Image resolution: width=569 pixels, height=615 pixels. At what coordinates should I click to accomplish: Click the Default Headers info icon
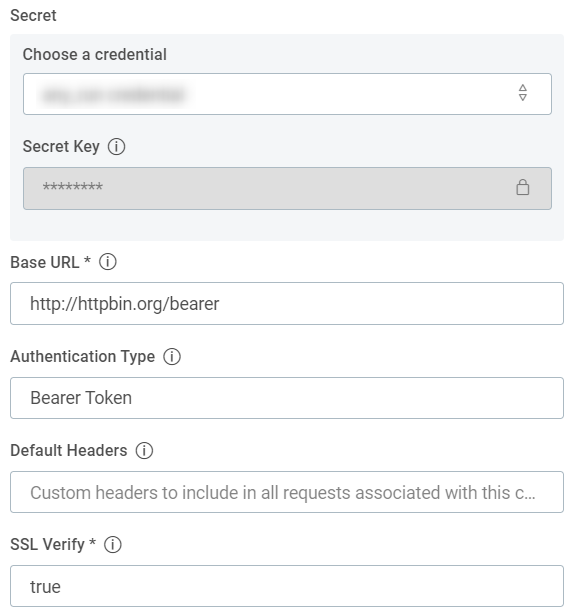(144, 451)
